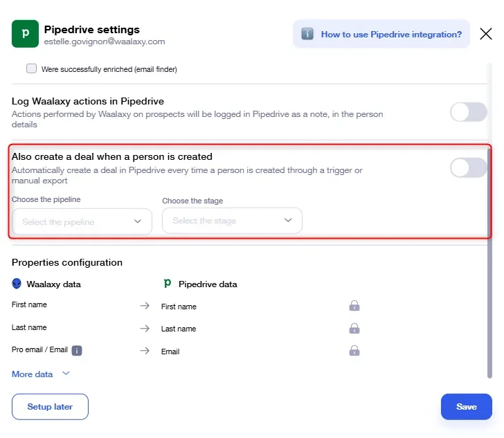This screenshot has width=504, height=438.
Task: Click the Waalaxy alien icon
Action: click(17, 284)
